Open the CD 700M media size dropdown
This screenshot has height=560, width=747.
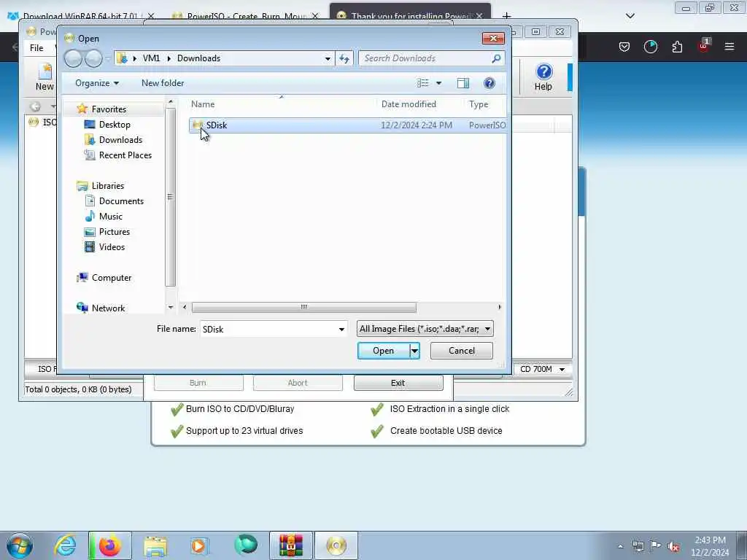pyautogui.click(x=542, y=369)
